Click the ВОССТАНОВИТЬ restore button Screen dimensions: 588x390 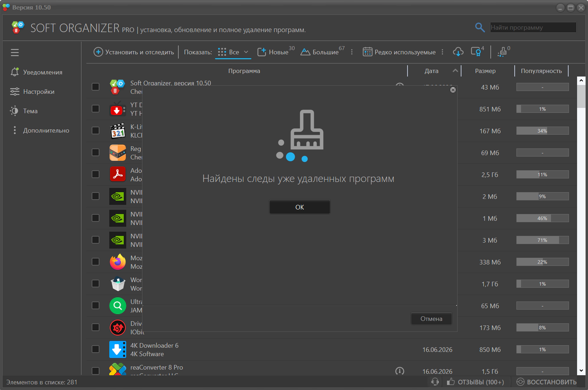[546, 382]
